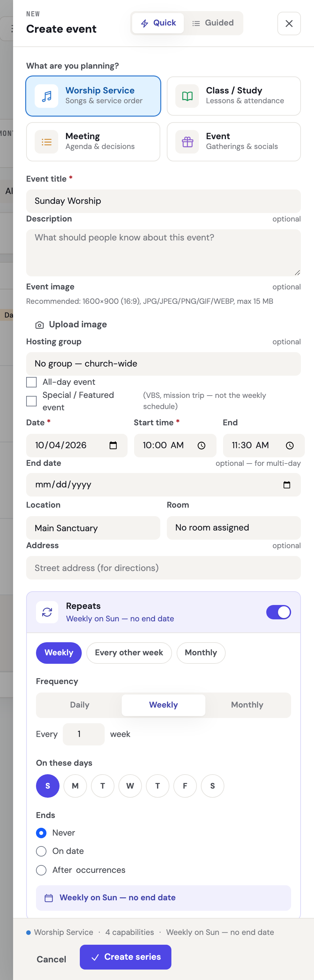Click the Event title input field
The height and width of the screenshot is (980, 314).
click(x=164, y=201)
